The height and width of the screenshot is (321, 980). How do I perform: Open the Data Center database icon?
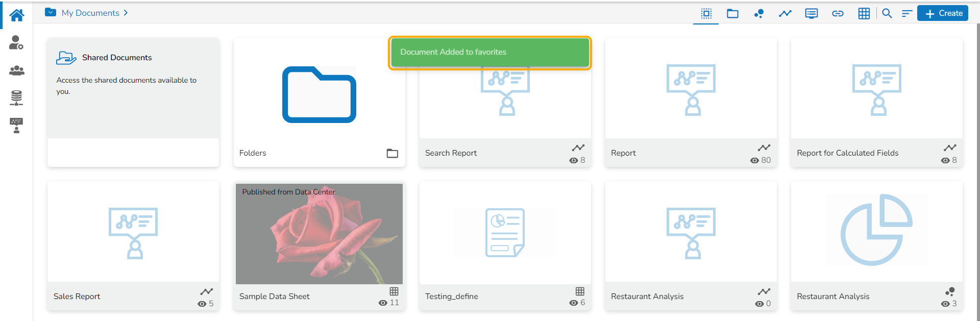[16, 97]
